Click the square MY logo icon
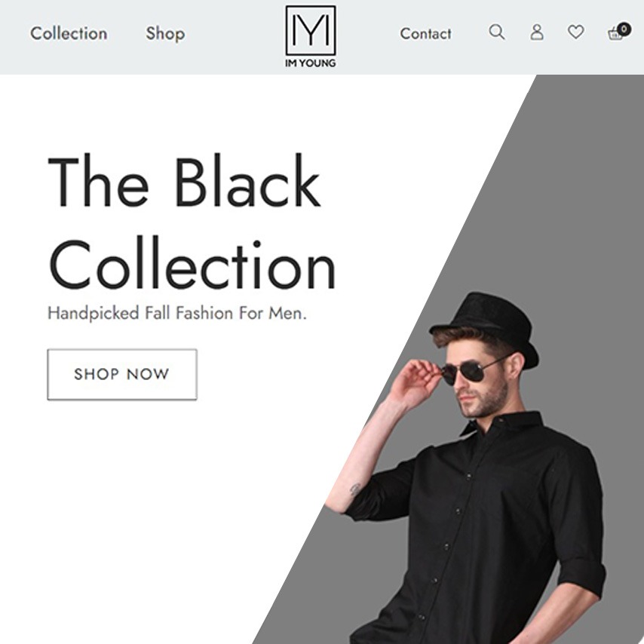Viewport: 644px width, 644px height. (x=311, y=30)
